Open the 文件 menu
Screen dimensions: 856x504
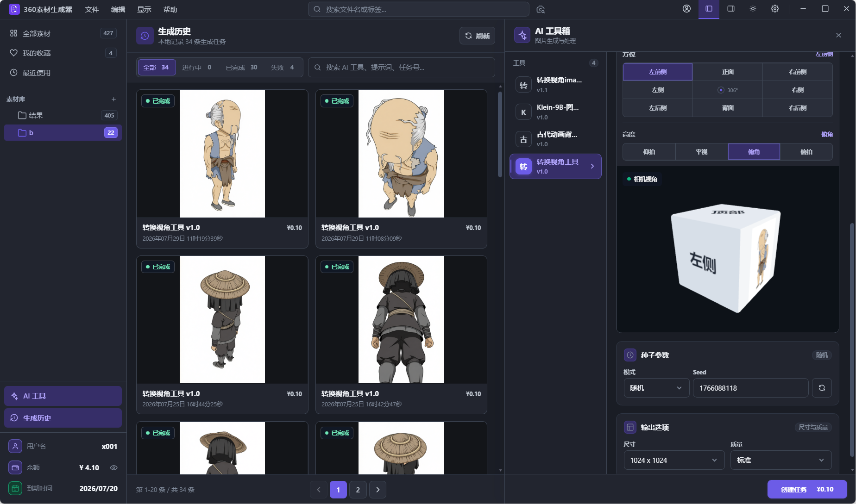(92, 9)
